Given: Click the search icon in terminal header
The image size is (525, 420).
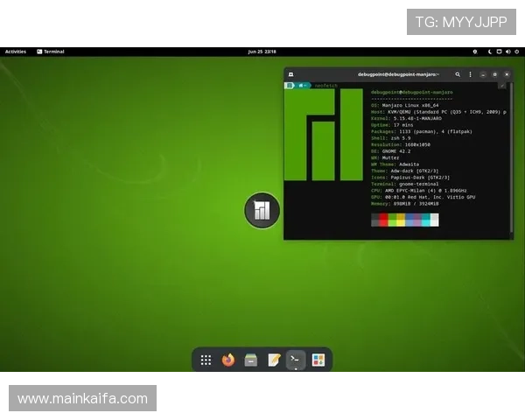Looking at the screenshot, I should [x=458, y=74].
